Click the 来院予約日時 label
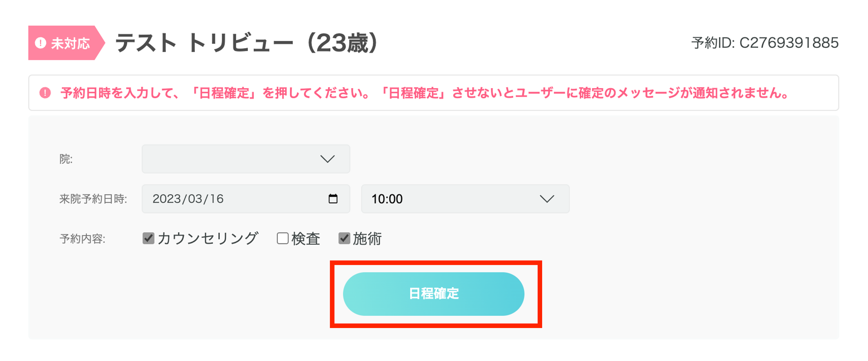Viewport: 868px width, 361px height. click(93, 199)
